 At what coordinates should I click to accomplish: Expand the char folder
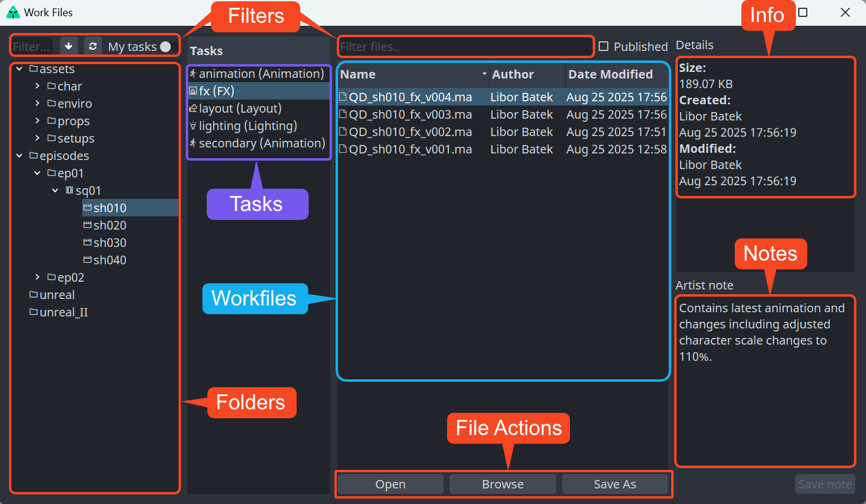[37, 86]
